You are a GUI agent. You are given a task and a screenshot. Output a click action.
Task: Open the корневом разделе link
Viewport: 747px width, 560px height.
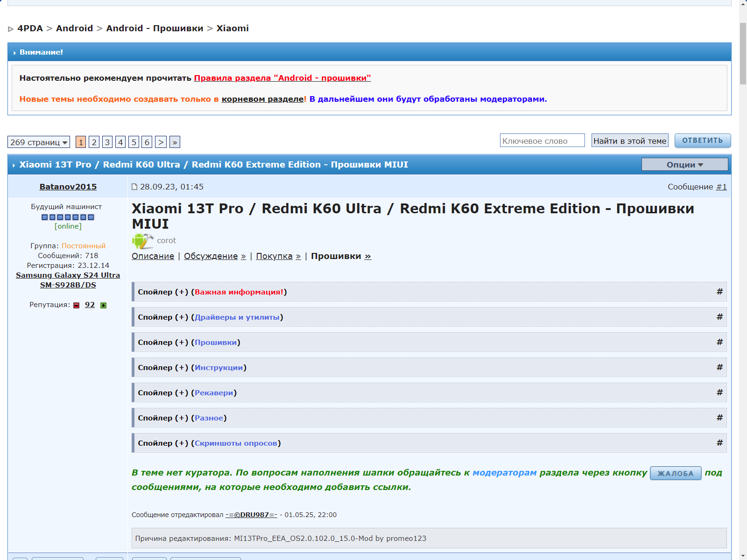[263, 99]
